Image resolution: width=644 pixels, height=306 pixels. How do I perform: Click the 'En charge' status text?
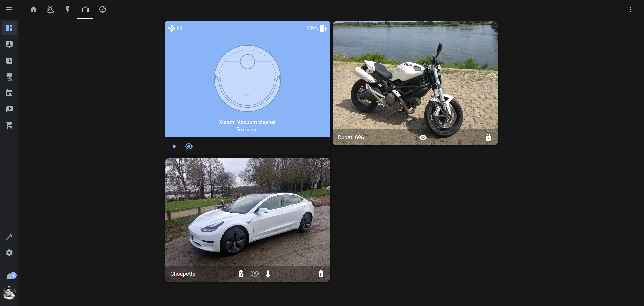pyautogui.click(x=247, y=130)
